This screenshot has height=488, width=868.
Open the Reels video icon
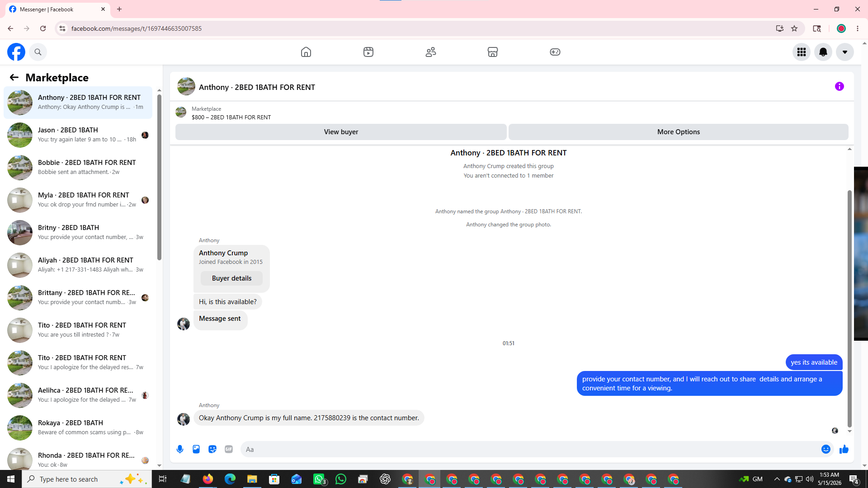(368, 52)
